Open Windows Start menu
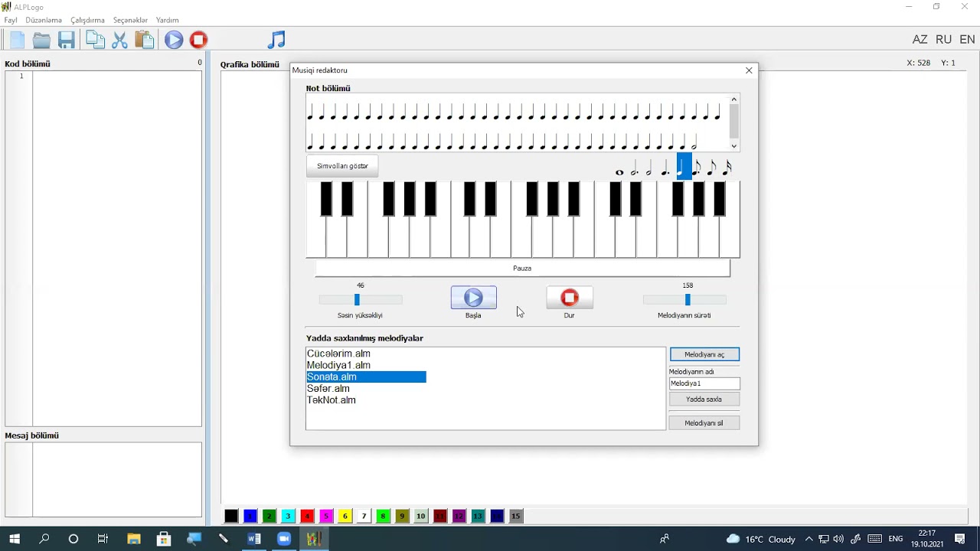This screenshot has height=551, width=980. [15, 539]
